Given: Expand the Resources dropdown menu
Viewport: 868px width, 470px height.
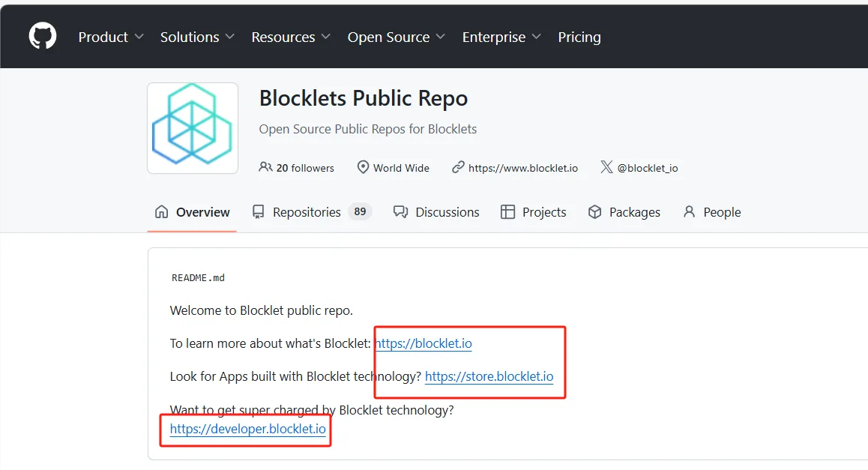Looking at the screenshot, I should tap(291, 37).
